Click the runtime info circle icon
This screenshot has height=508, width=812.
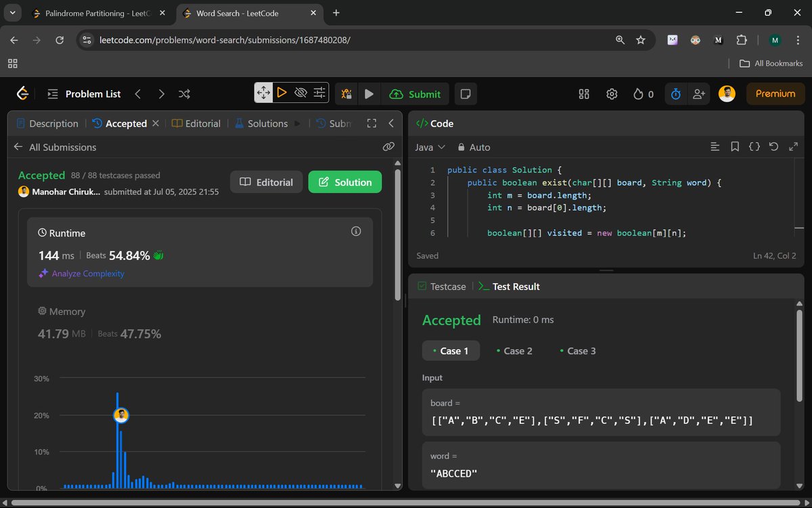pos(356,232)
